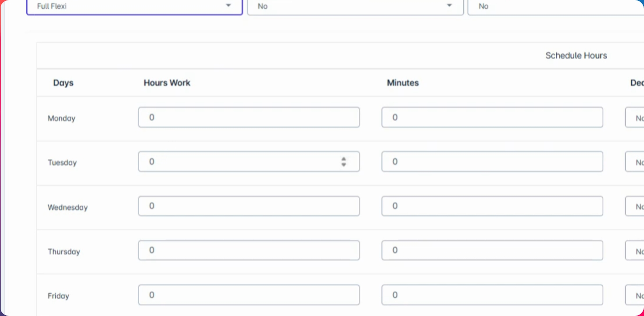Screen dimensions: 644x316
Task: Click Tuesday Minutes input field
Action: (x=492, y=162)
